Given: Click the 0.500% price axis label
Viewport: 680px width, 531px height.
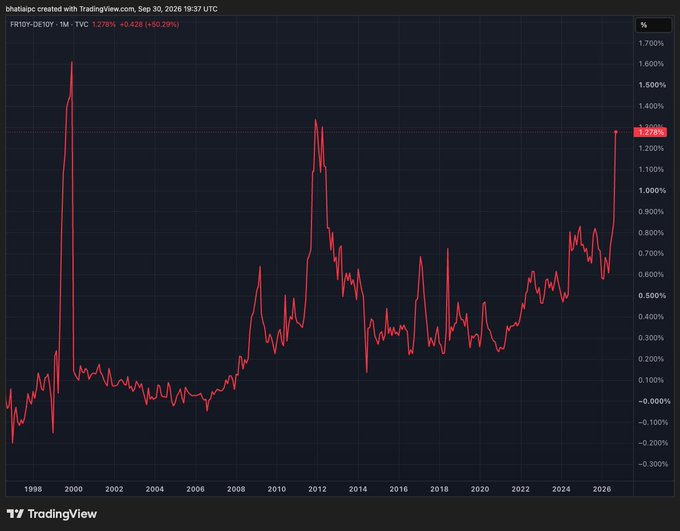Looking at the screenshot, I should tap(652, 296).
